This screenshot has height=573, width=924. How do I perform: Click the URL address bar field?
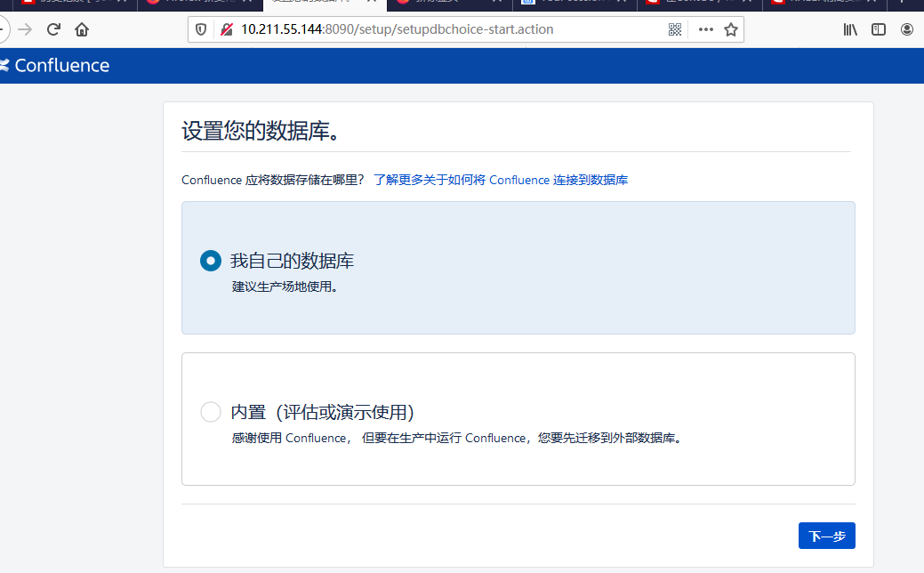pyautogui.click(x=445, y=29)
